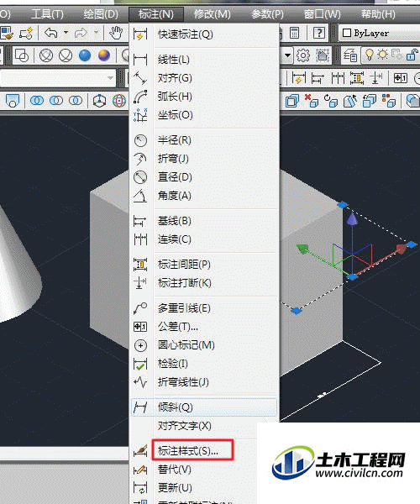420x504 pixels.
Task: Open the ByLayer color dropdown
Action: pos(379,33)
